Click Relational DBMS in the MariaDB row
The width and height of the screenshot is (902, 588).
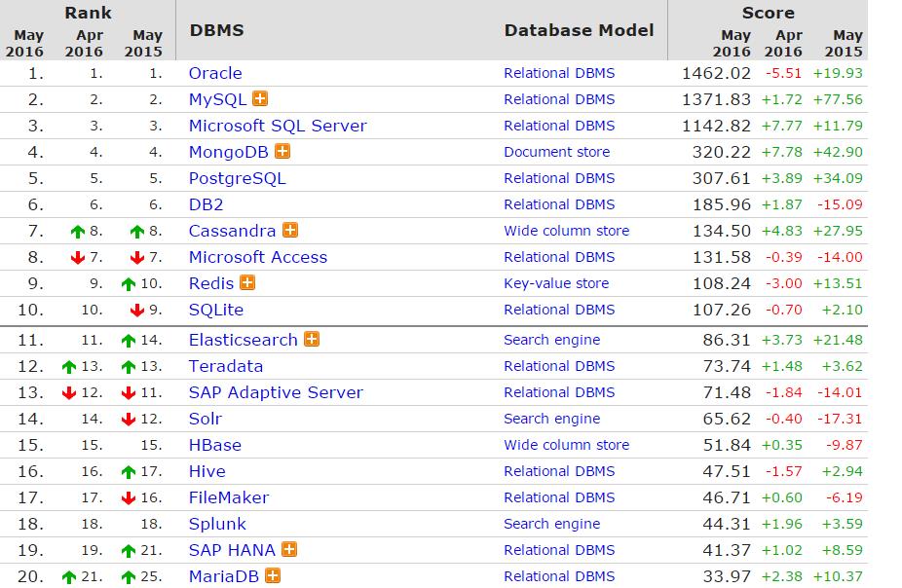click(559, 576)
